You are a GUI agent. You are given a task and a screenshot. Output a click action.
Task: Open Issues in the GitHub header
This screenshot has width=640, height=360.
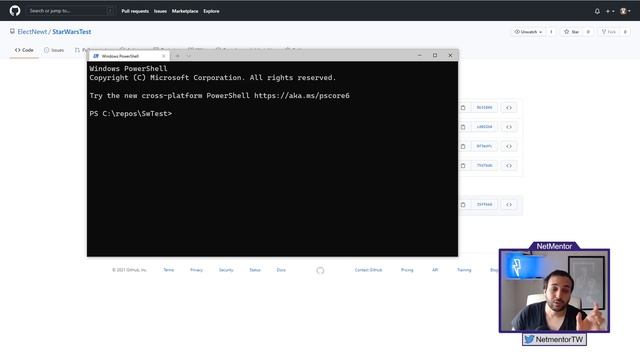(x=160, y=11)
